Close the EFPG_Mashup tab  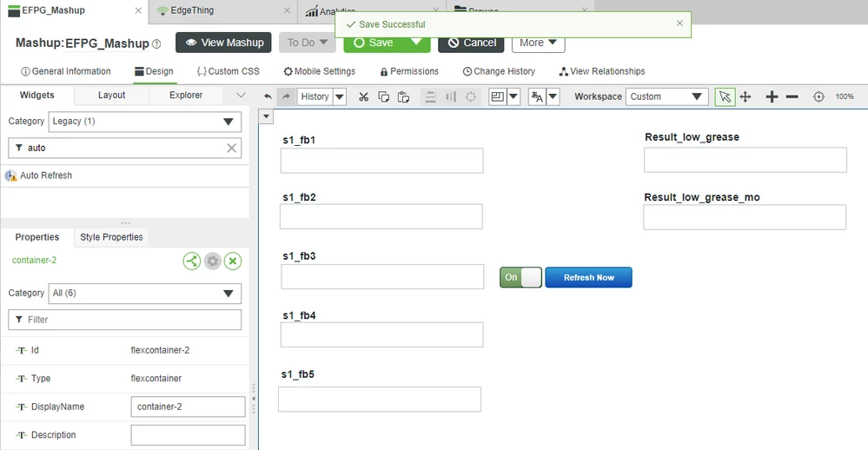pyautogui.click(x=138, y=10)
